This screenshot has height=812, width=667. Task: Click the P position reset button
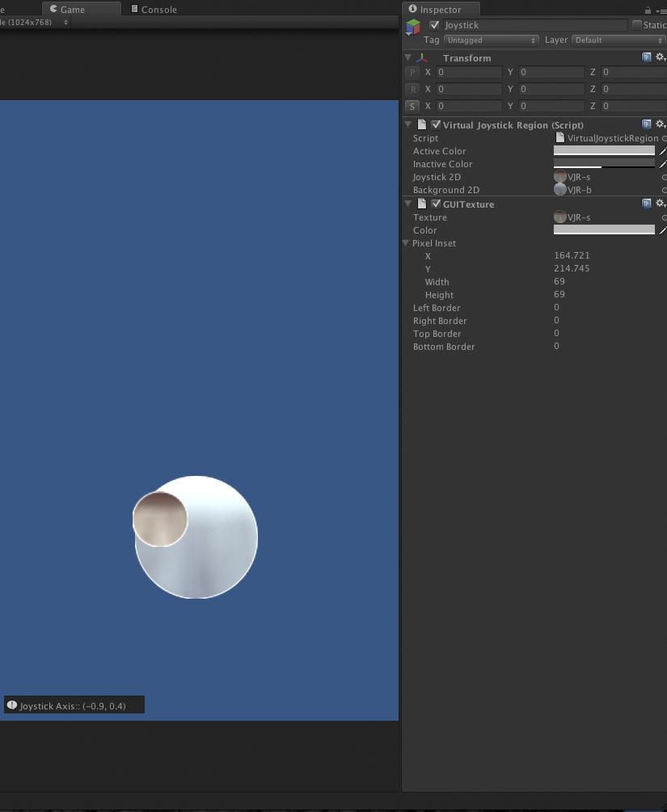[412, 73]
